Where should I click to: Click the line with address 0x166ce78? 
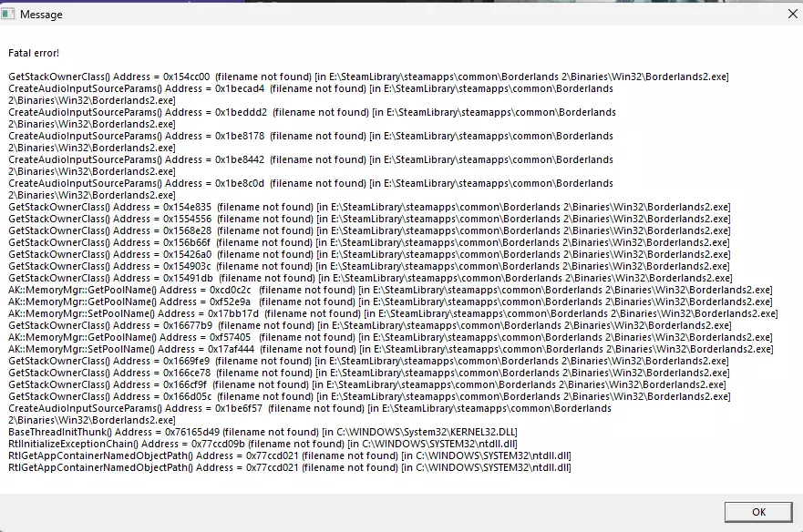pyautogui.click(x=369, y=373)
